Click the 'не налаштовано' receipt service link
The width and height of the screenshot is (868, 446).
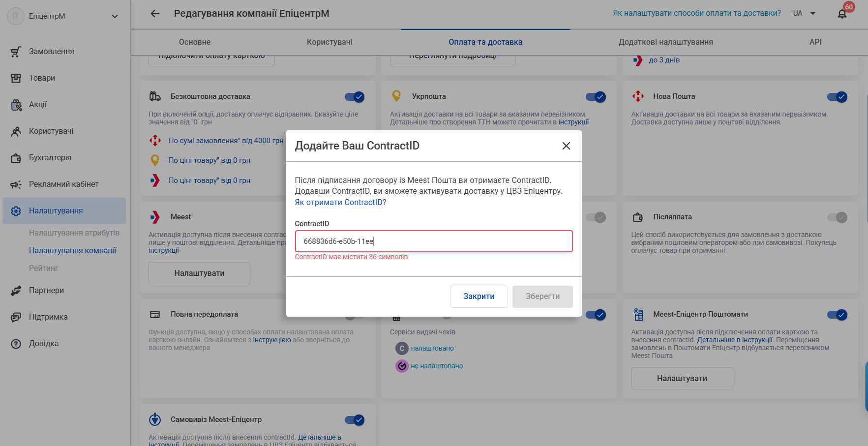[437, 366]
